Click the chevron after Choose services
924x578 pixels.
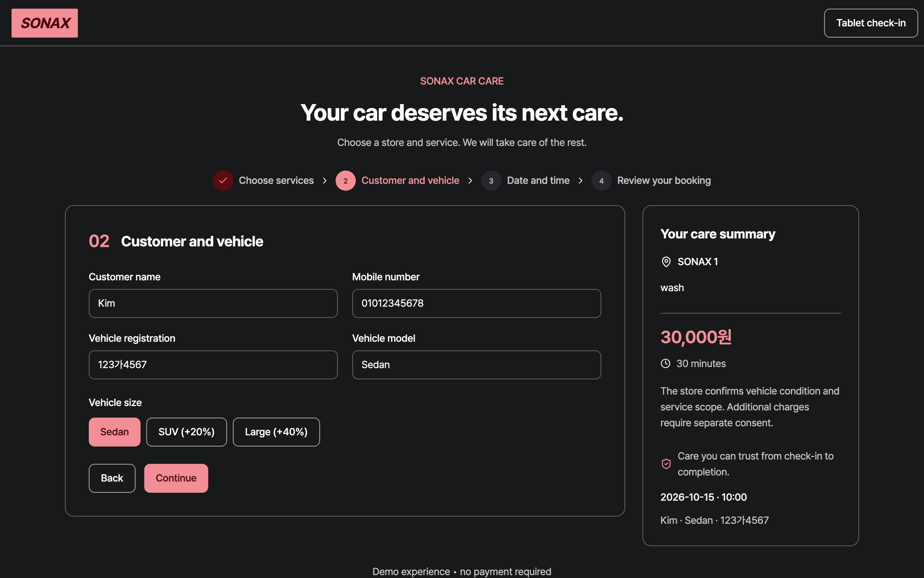pyautogui.click(x=324, y=180)
